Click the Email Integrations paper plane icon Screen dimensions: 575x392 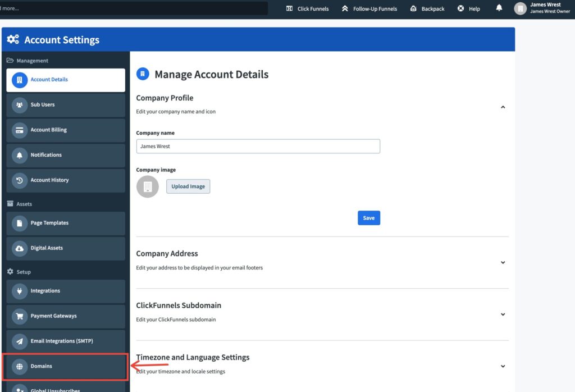(x=20, y=341)
